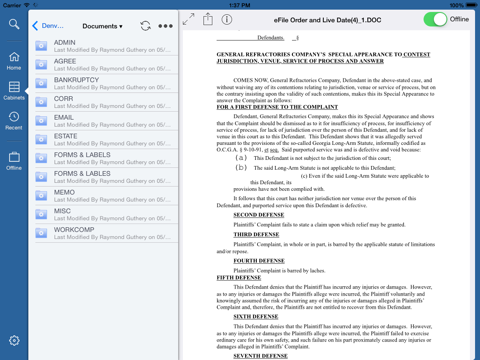Open settings gear at sidebar bottom
Screen dimensions: 480x360
(x=14, y=340)
